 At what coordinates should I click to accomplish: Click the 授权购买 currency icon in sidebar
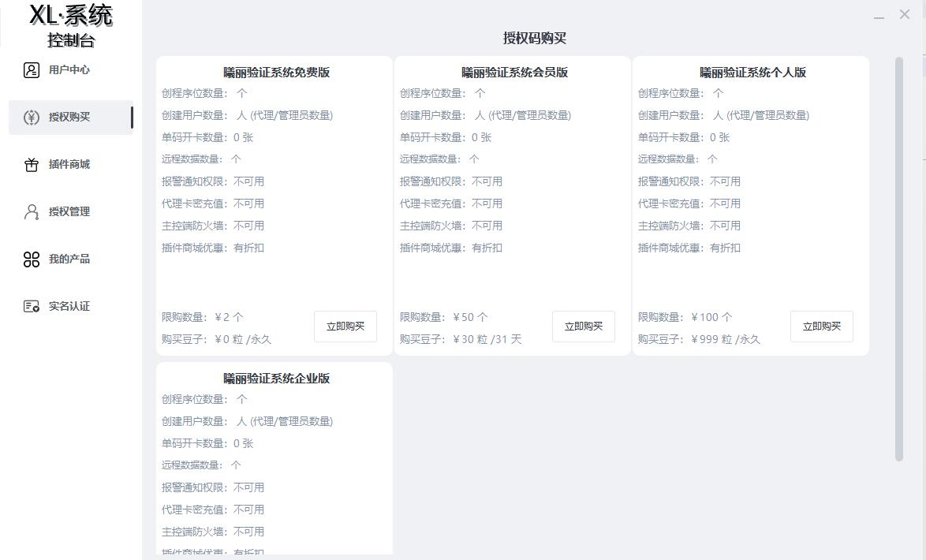(x=30, y=118)
